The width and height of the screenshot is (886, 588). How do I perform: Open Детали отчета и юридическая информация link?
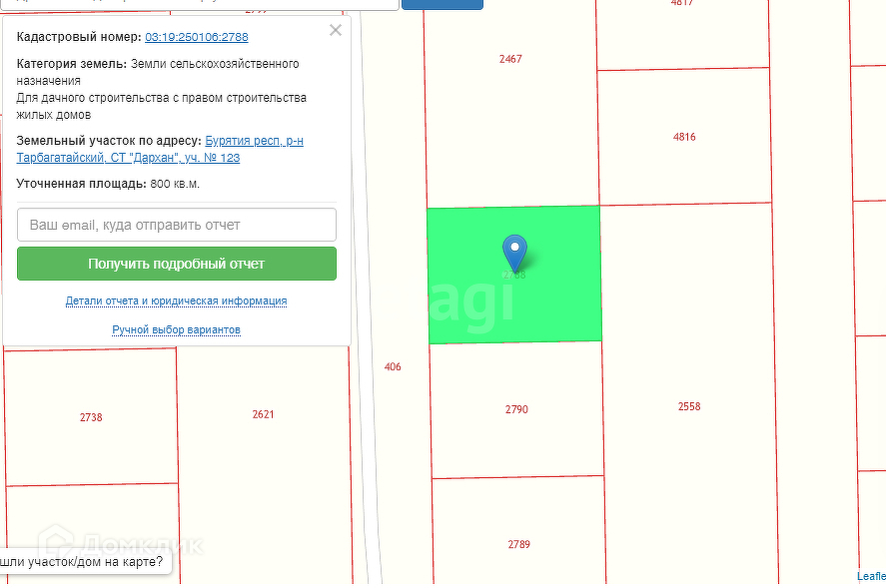click(176, 301)
